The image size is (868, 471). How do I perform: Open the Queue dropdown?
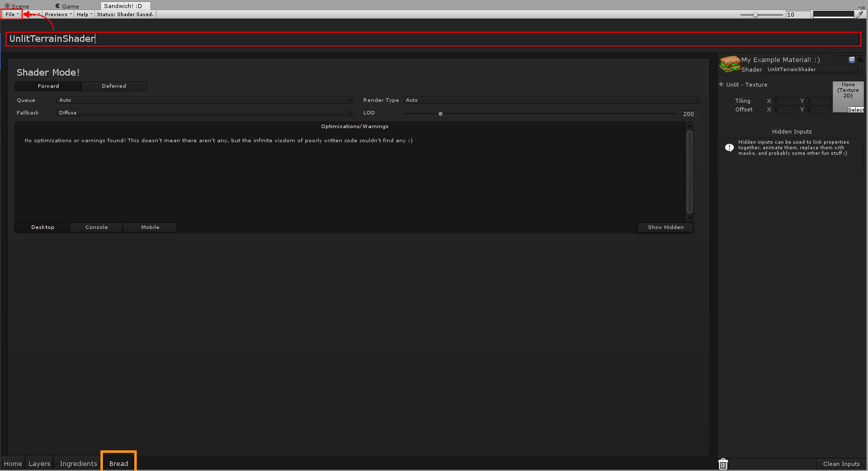[205, 100]
